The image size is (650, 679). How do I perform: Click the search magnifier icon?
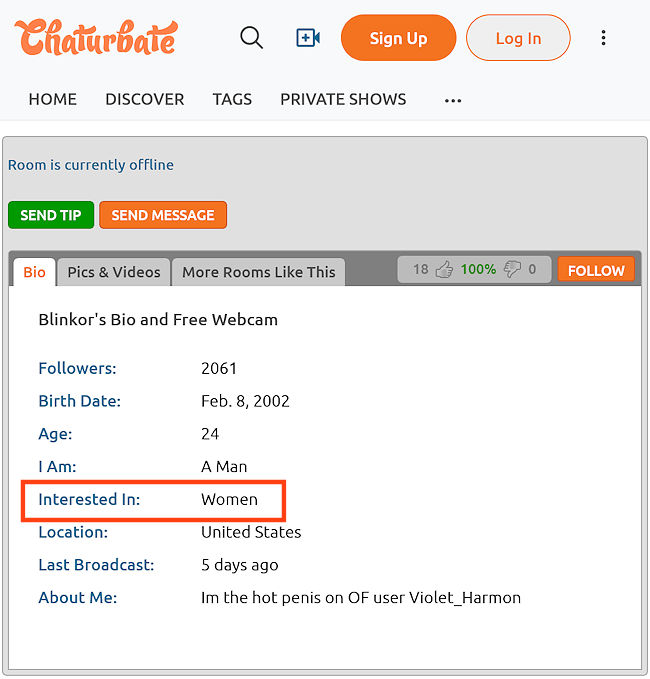pyautogui.click(x=252, y=38)
